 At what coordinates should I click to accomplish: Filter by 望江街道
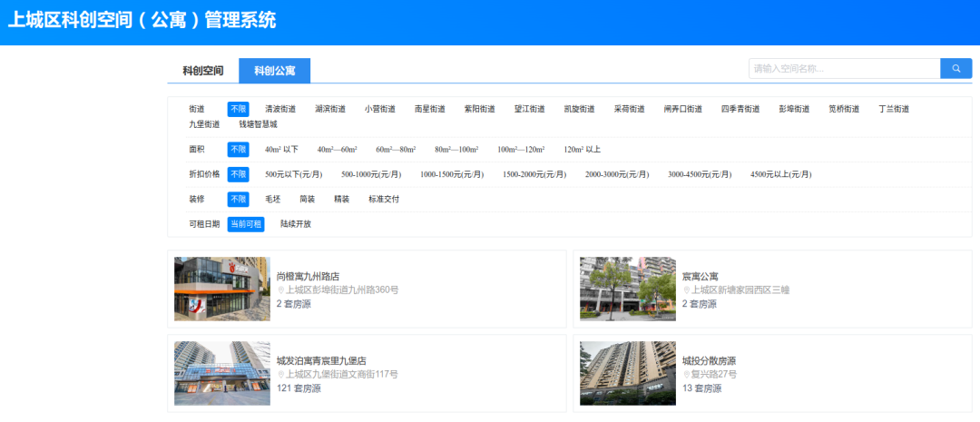529,109
